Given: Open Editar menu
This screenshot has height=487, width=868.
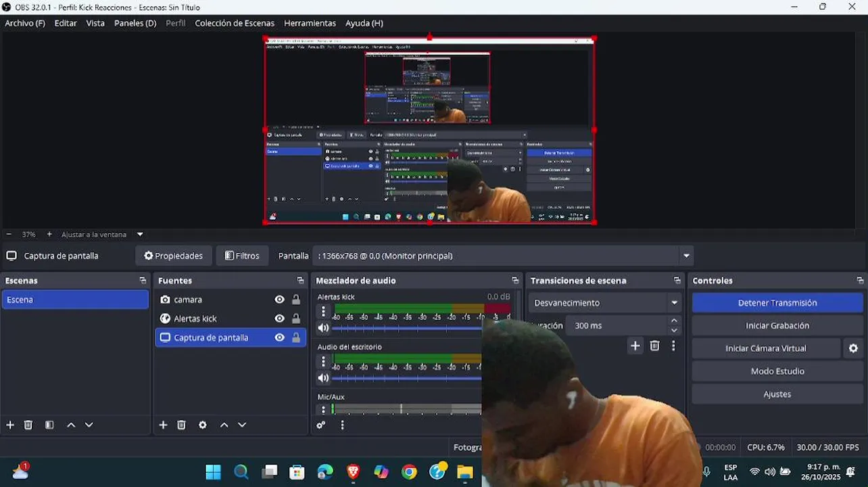Looking at the screenshot, I should tap(66, 23).
